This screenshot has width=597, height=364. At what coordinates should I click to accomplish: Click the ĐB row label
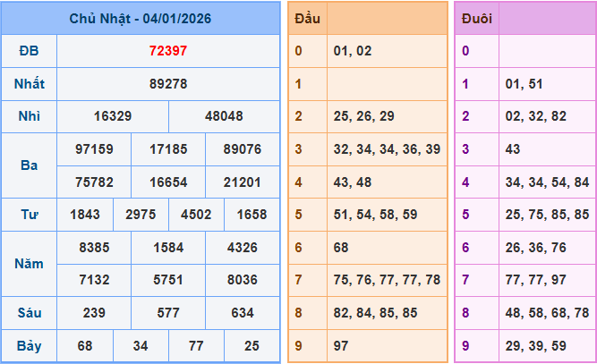29,51
